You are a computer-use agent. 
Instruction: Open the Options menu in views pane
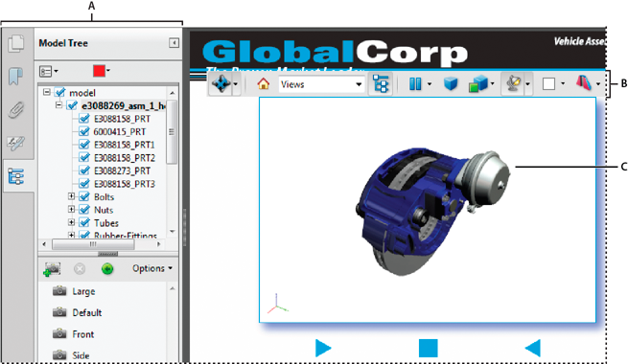coord(152,268)
